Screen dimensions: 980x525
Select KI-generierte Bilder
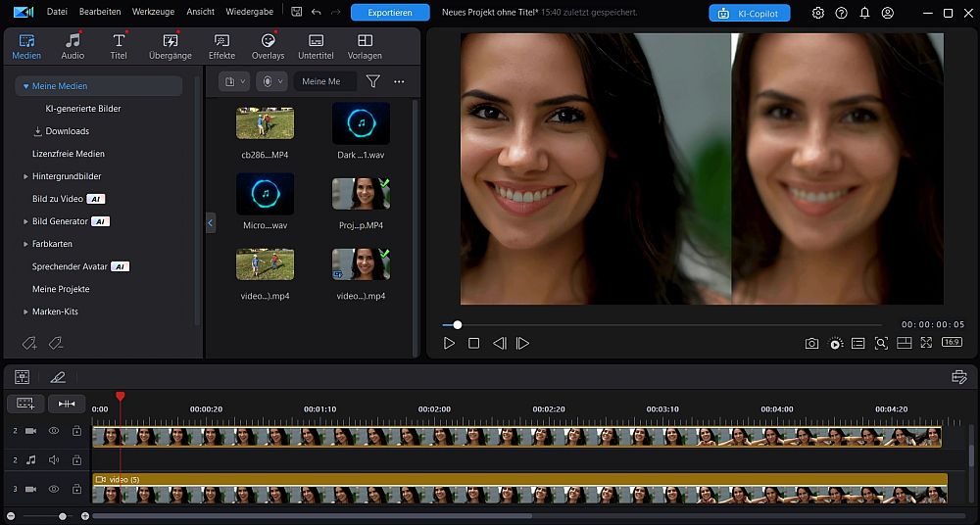coord(83,109)
